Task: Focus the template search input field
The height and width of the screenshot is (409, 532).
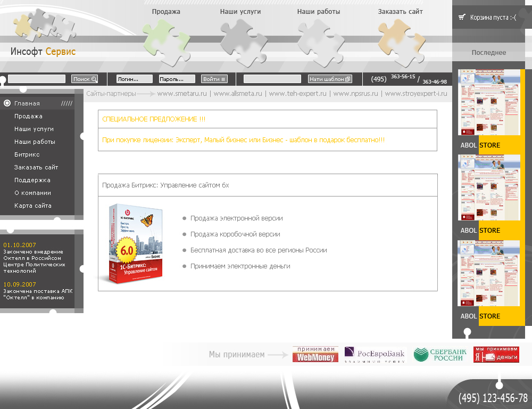Action: 272,79
